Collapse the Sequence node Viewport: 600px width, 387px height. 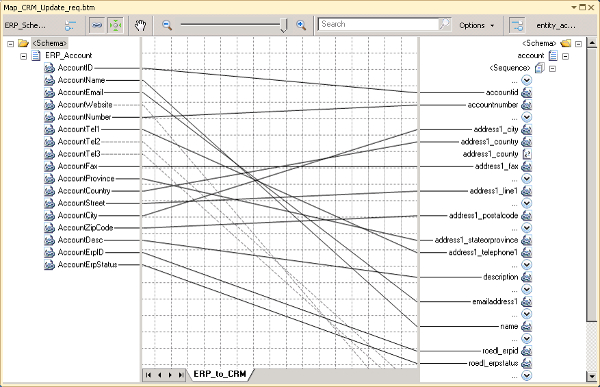point(553,69)
